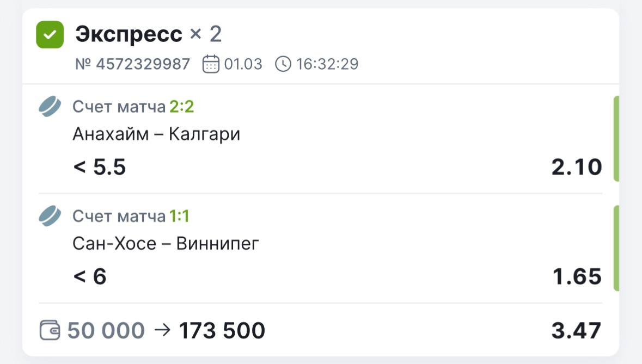
Task: Click the 1:1 match score
Action: pos(179,217)
